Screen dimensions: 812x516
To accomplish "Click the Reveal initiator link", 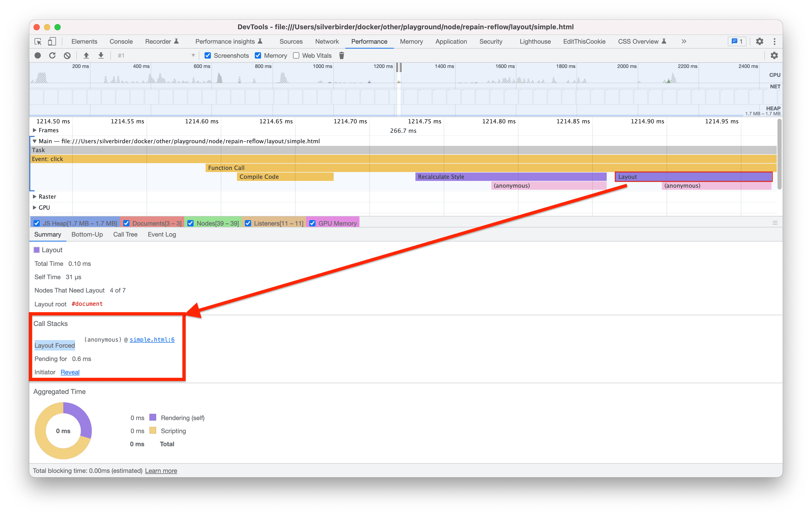I will (x=70, y=372).
